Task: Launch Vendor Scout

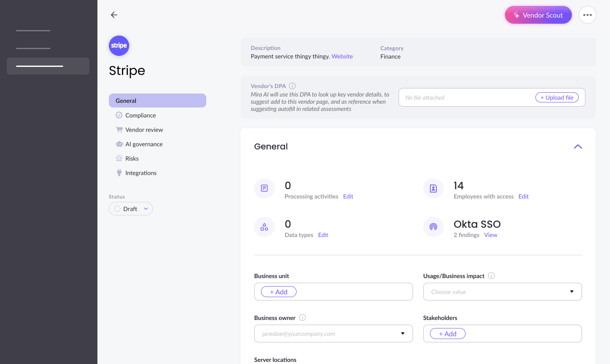Action: click(x=538, y=15)
